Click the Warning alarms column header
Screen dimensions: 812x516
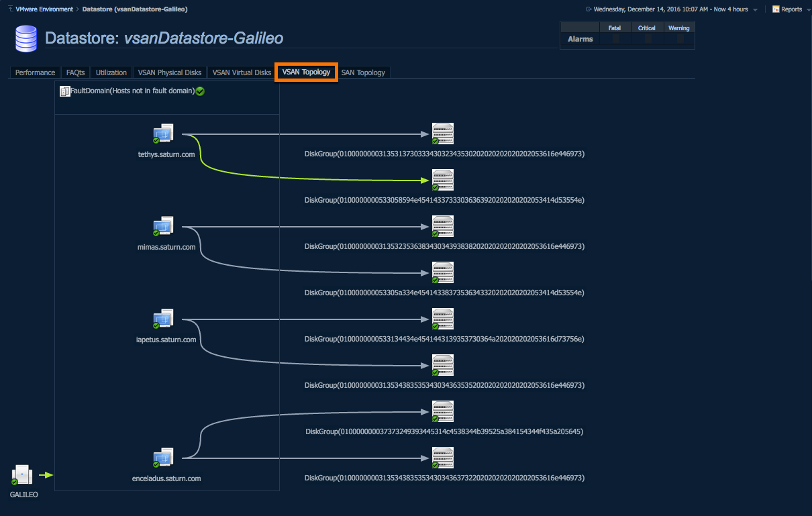coord(679,28)
